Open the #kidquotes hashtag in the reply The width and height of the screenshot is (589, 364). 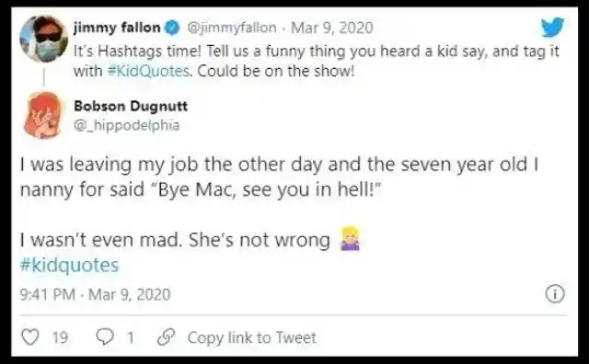tap(70, 265)
